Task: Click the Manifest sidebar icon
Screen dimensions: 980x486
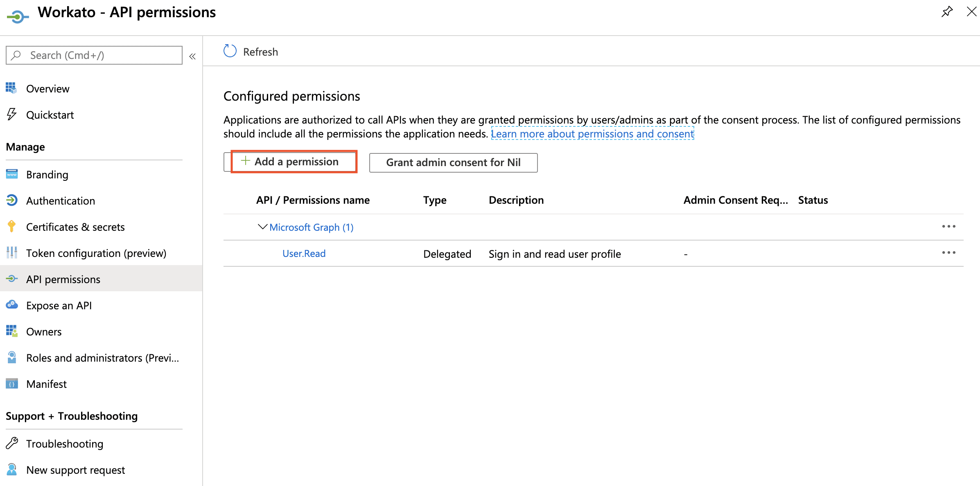Action: click(11, 384)
